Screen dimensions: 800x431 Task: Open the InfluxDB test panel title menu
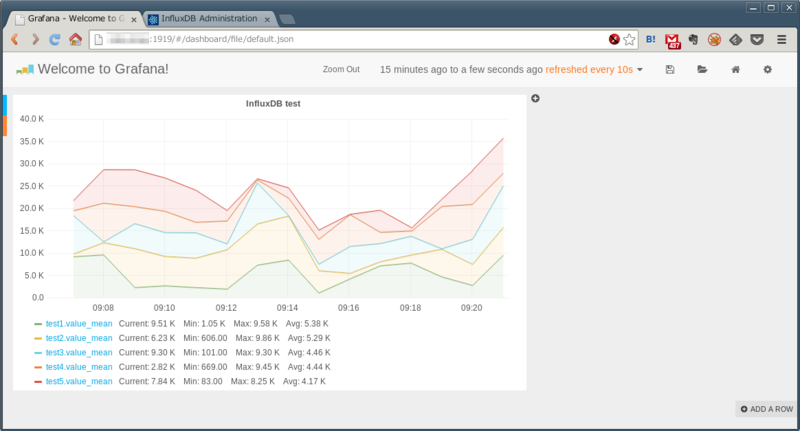[x=273, y=104]
